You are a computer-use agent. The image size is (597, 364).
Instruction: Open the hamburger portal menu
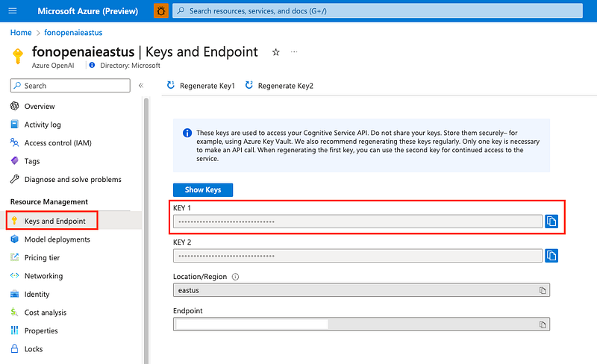pyautogui.click(x=13, y=11)
